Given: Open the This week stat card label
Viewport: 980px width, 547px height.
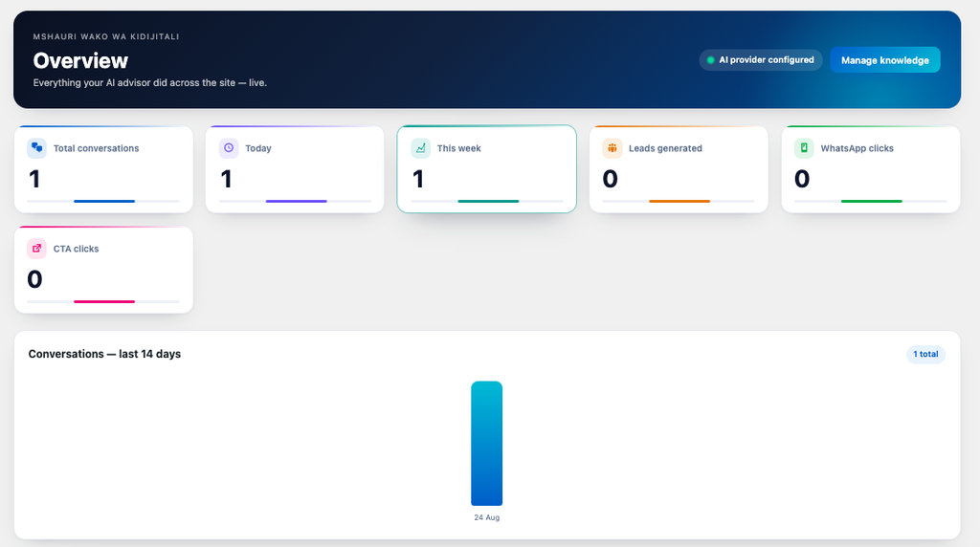Looking at the screenshot, I should point(458,148).
